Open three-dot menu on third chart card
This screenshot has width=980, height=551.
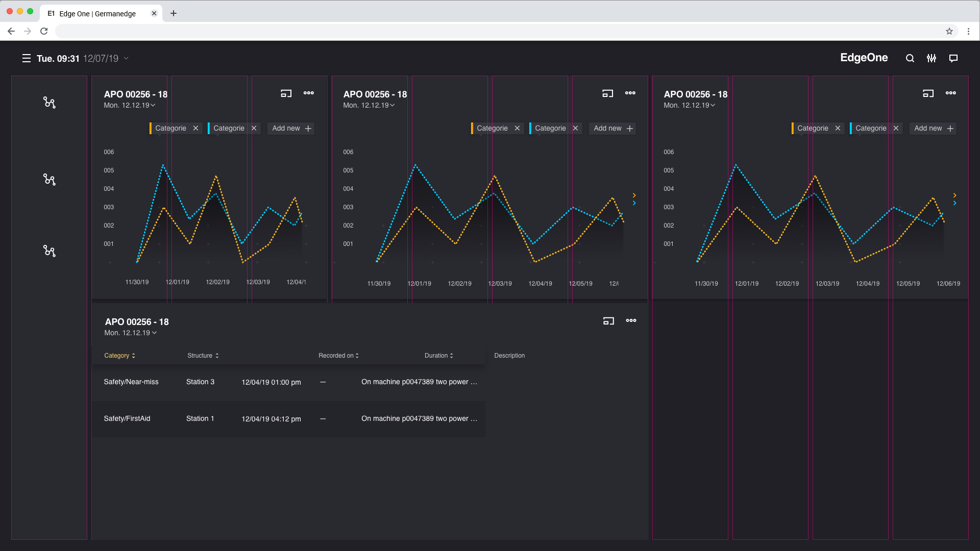tap(950, 93)
